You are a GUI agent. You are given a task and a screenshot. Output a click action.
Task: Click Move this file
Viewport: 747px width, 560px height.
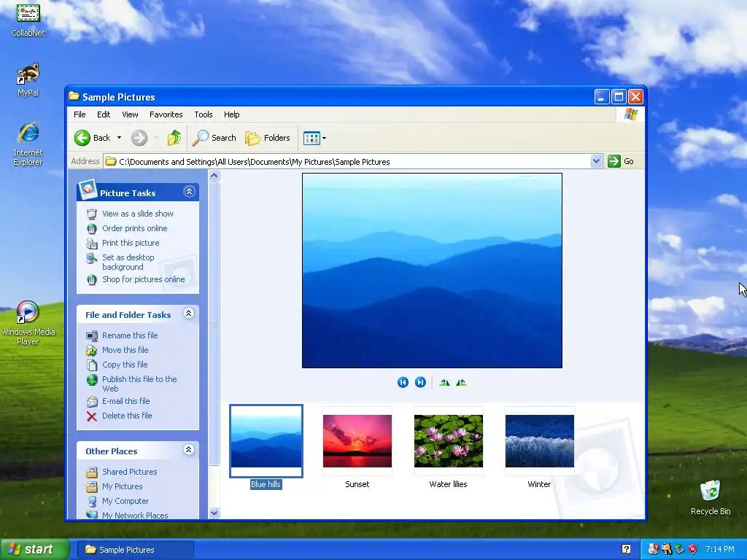click(x=125, y=350)
